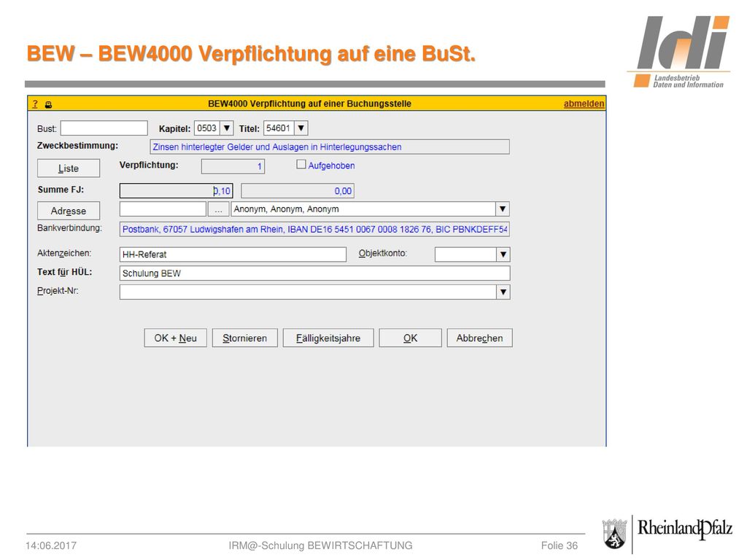Click the Abbrechen button
The image size is (747, 560).
coord(480,338)
